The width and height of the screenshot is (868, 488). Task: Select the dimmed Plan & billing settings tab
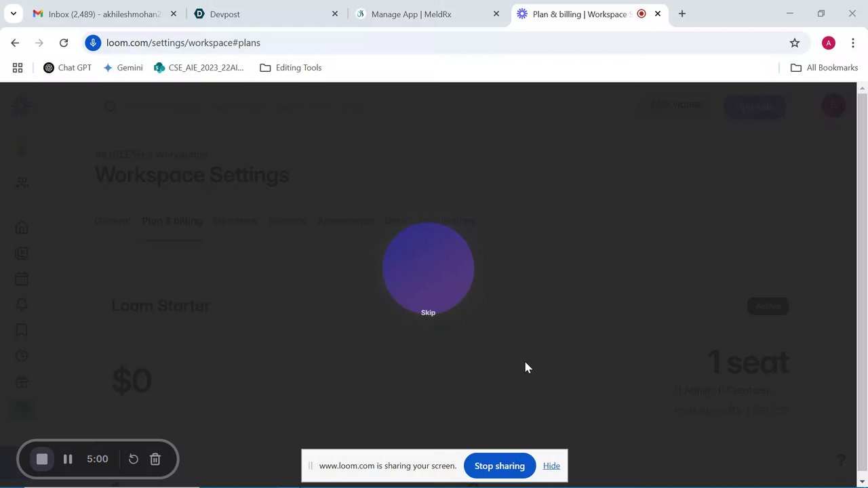pos(172,221)
